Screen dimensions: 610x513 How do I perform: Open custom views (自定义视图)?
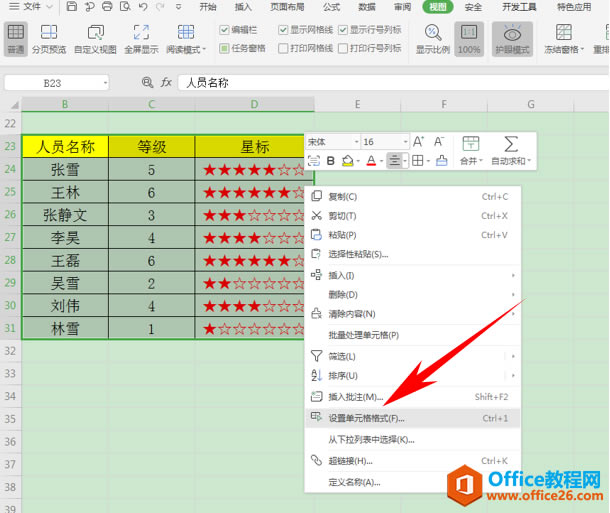pyautogui.click(x=95, y=39)
